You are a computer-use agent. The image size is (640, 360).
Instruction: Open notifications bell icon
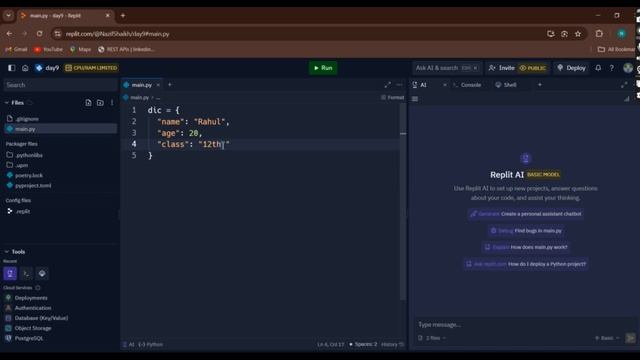coord(598,68)
